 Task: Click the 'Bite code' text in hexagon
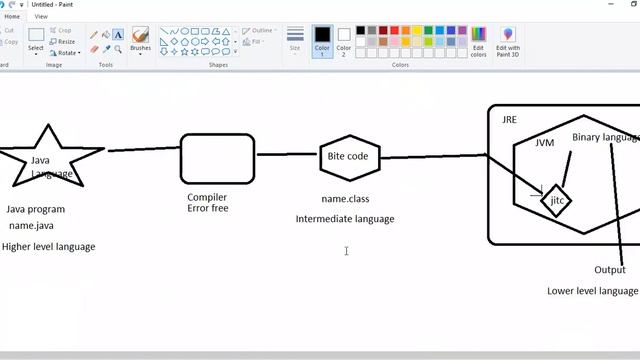tap(348, 156)
